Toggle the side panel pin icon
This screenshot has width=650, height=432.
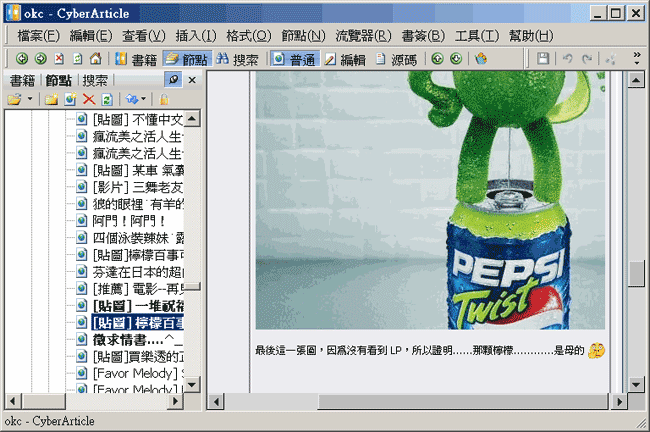[173, 79]
